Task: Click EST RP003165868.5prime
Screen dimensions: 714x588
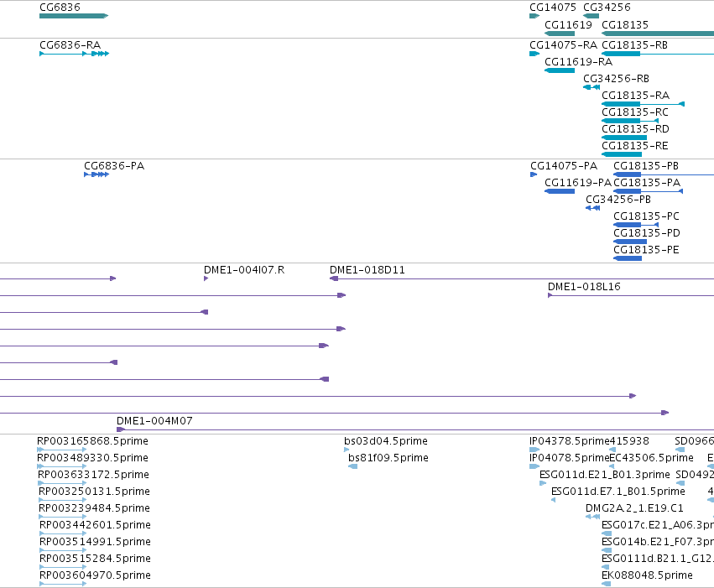Action: pos(92,441)
